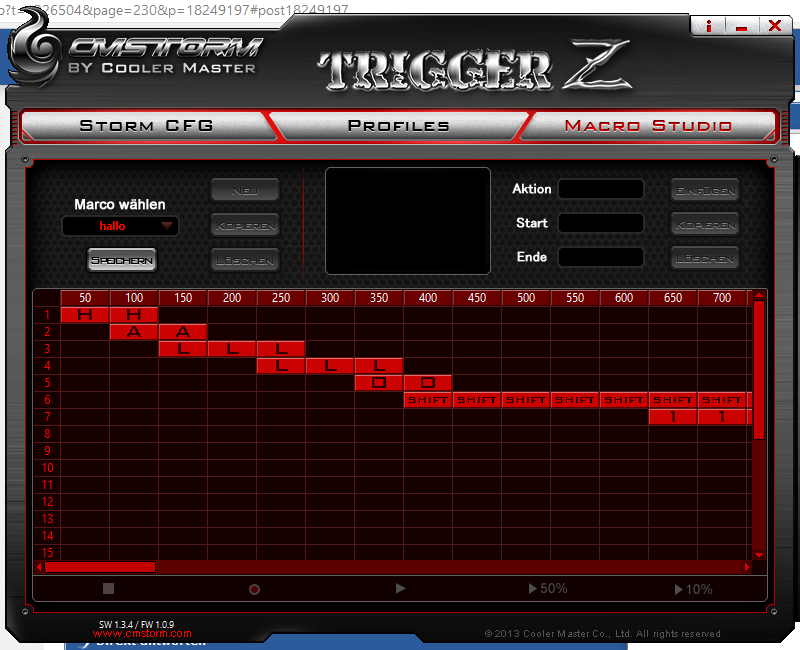Click the Speichern button

(x=122, y=260)
